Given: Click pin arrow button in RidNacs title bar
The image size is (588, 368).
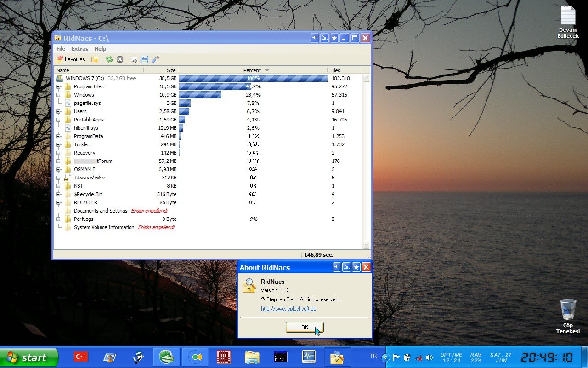Looking at the screenshot, I should (315, 38).
